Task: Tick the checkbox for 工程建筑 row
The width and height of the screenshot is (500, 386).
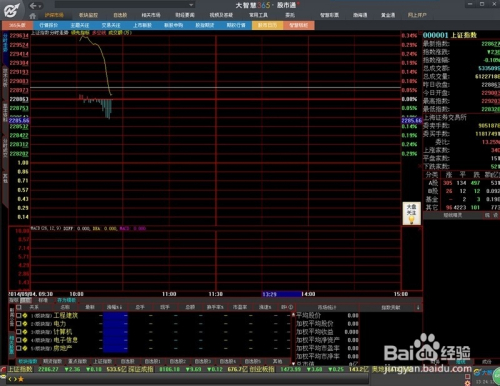Action: tap(19, 315)
